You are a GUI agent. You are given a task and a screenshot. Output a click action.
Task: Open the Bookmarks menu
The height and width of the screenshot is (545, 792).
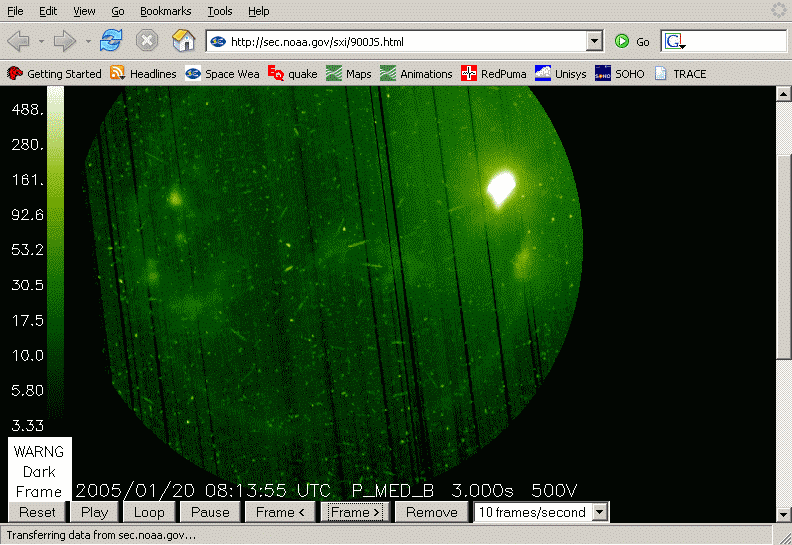pos(165,11)
